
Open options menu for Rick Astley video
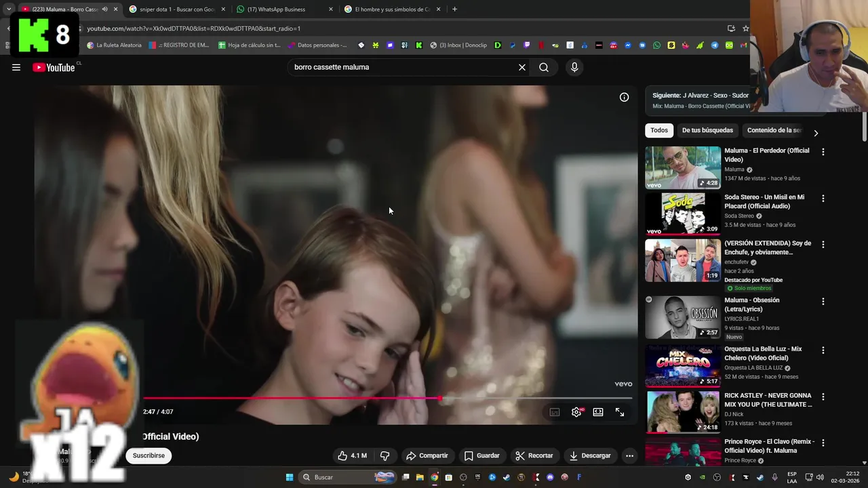(x=823, y=396)
